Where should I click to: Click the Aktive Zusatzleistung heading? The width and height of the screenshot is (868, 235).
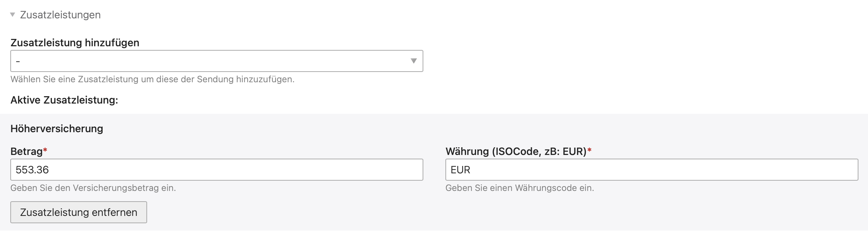pyautogui.click(x=64, y=100)
